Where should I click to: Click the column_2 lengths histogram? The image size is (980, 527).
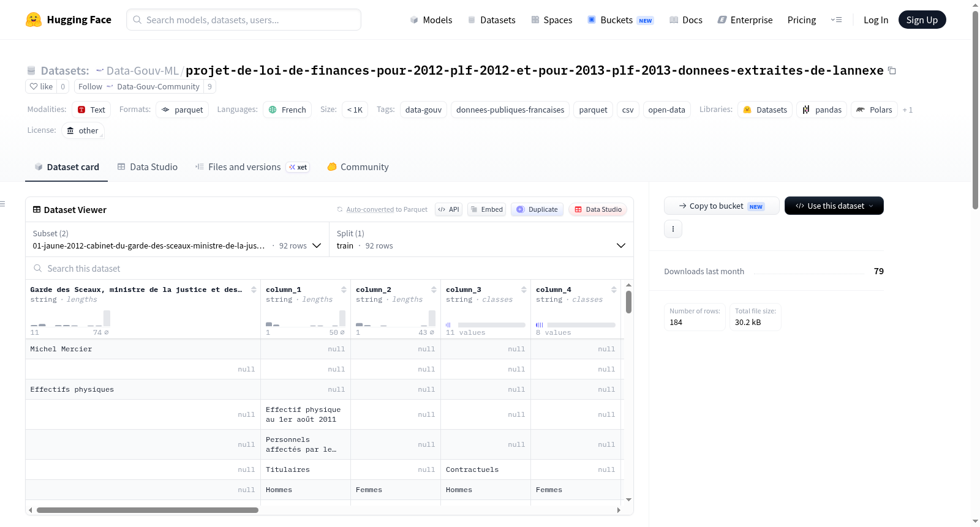pos(395,318)
